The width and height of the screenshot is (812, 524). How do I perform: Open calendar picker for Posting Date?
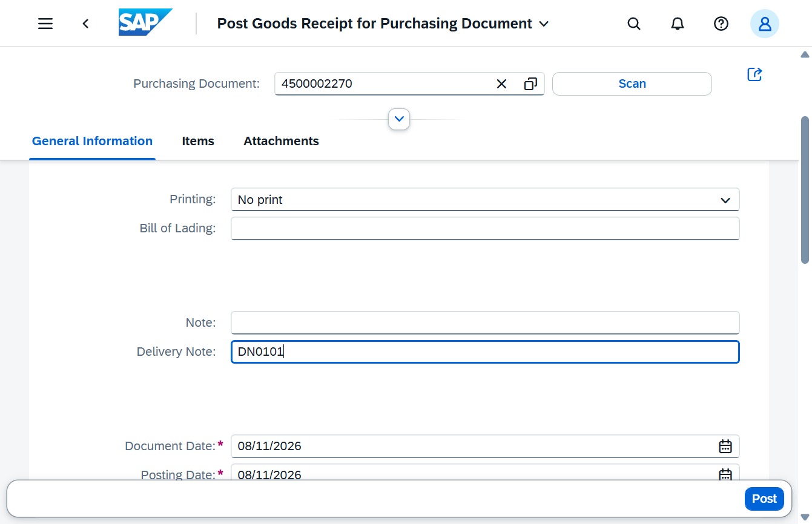click(725, 474)
